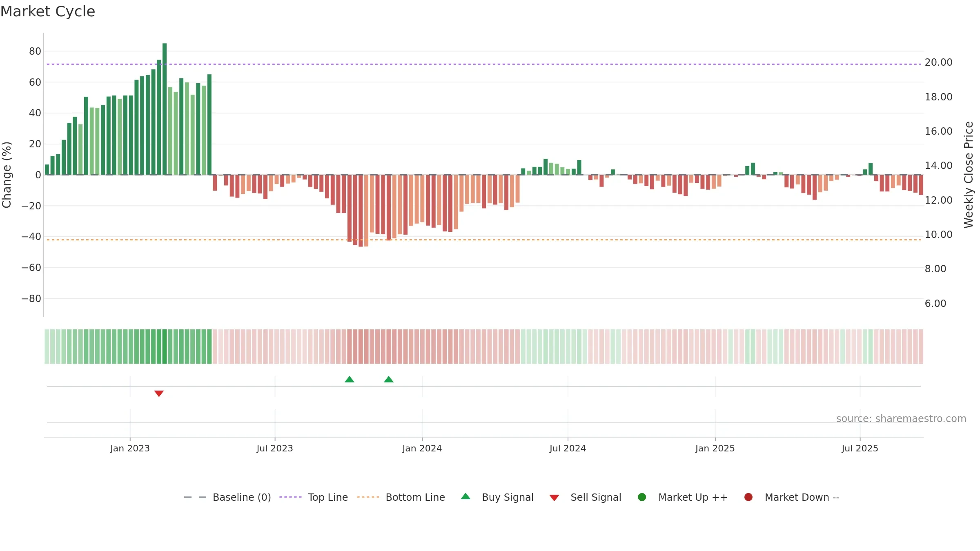The height and width of the screenshot is (551, 980).
Task: Click the 20.00 price axis tick
Action: [938, 62]
